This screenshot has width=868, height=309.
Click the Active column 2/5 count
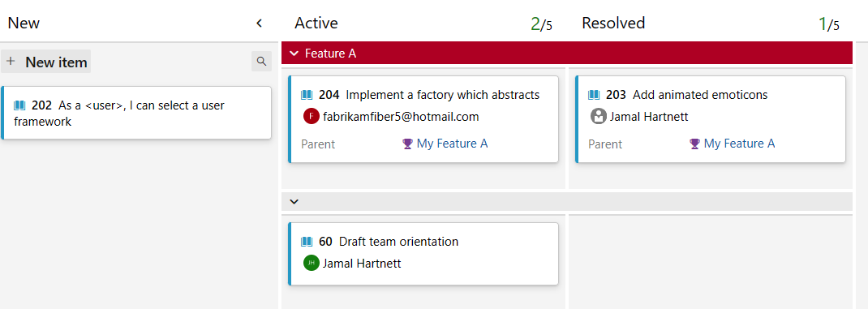point(541,24)
